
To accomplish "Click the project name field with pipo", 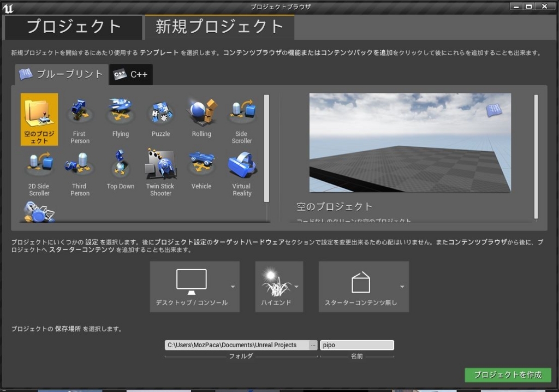I will (x=357, y=345).
